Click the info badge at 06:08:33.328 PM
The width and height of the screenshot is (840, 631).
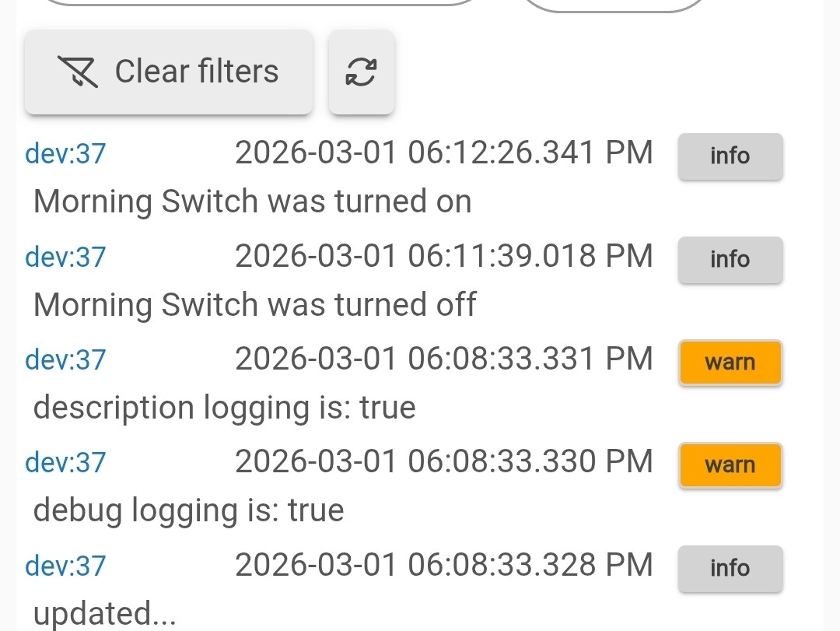click(730, 568)
